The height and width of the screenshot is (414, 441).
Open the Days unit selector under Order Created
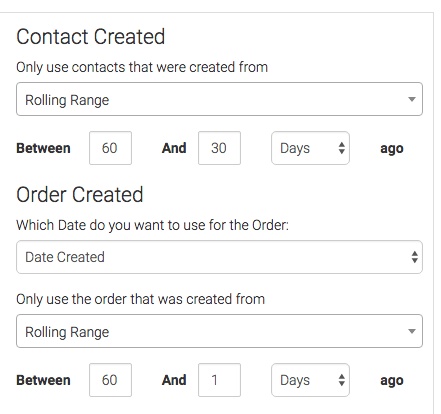(x=310, y=380)
